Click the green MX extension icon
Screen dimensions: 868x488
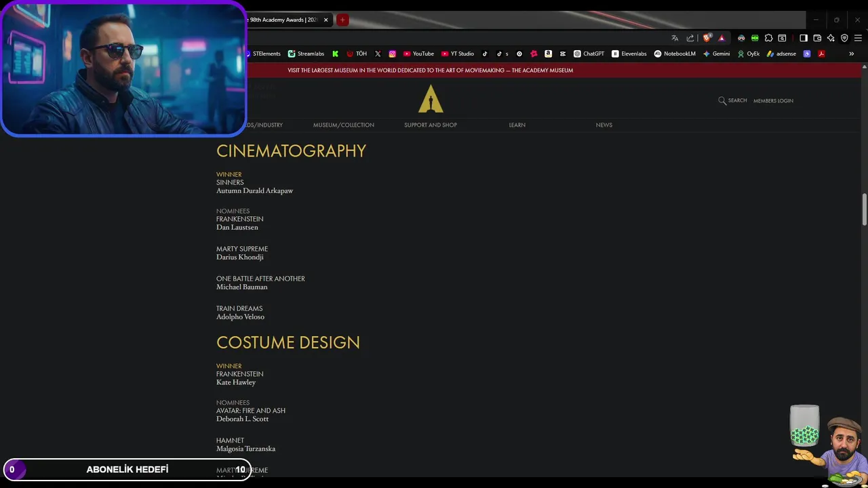point(755,38)
